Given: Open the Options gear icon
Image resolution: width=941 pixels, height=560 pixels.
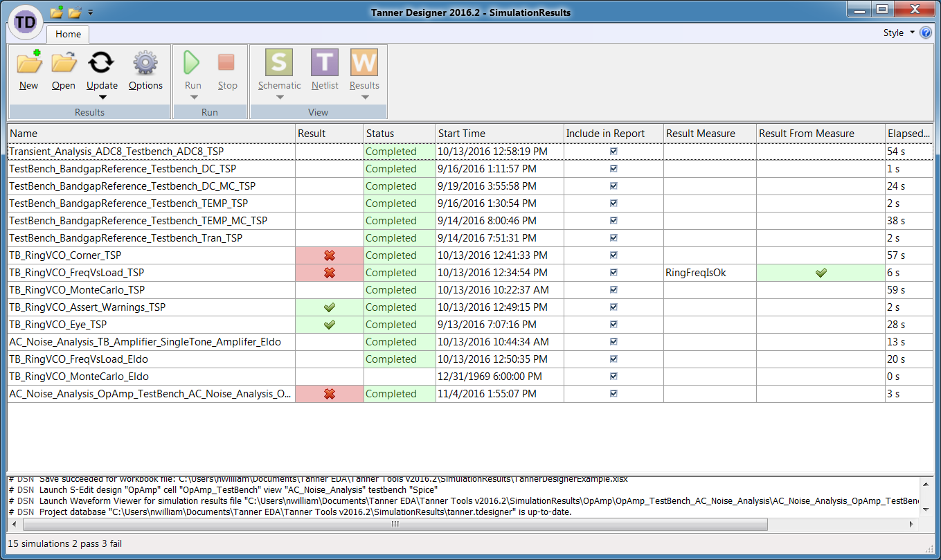Looking at the screenshot, I should (145, 63).
